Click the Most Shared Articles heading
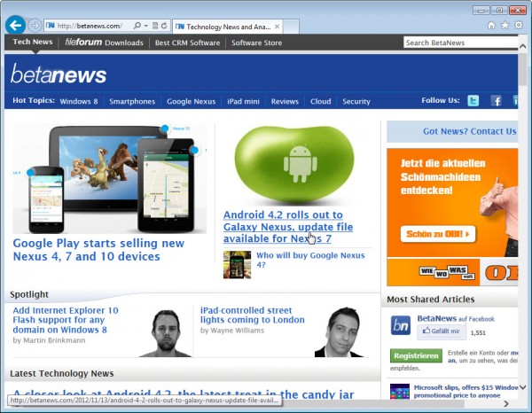Screen dimensions: 532x413 point(431,300)
